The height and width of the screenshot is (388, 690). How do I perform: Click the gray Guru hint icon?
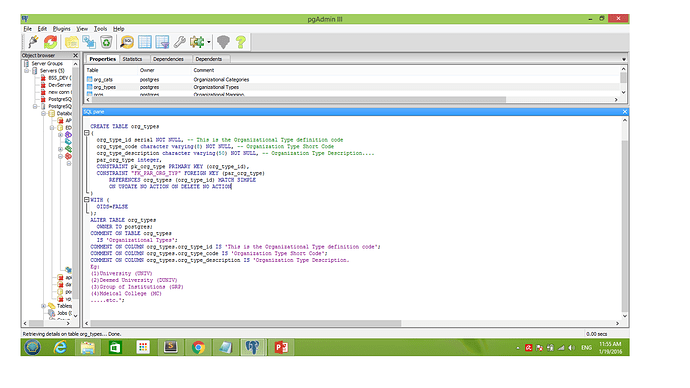click(x=224, y=42)
